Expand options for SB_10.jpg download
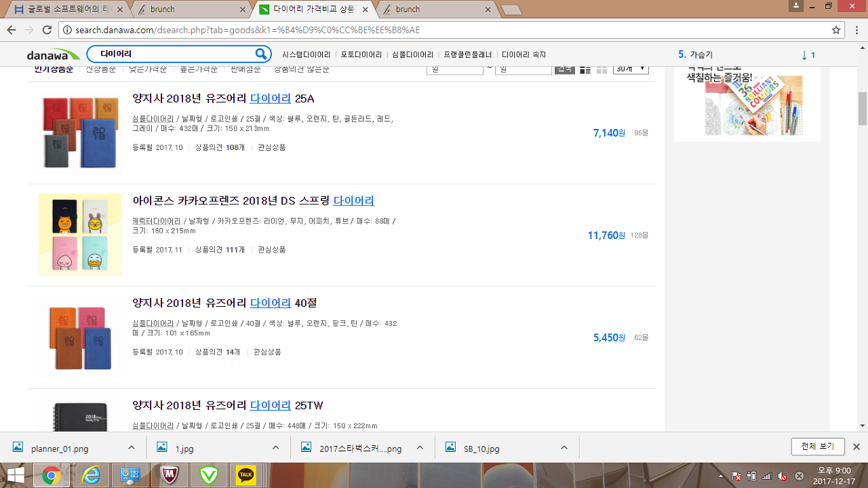This screenshot has height=488, width=868. 564,448
